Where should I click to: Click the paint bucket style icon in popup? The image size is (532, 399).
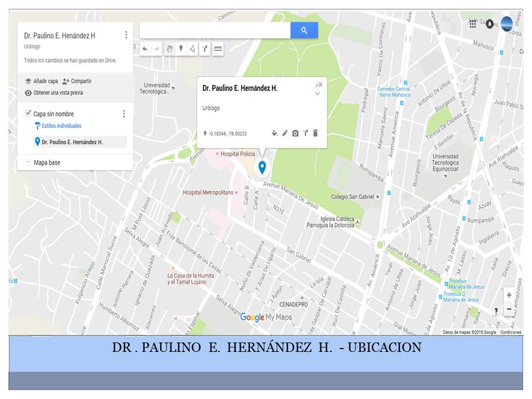point(274,133)
